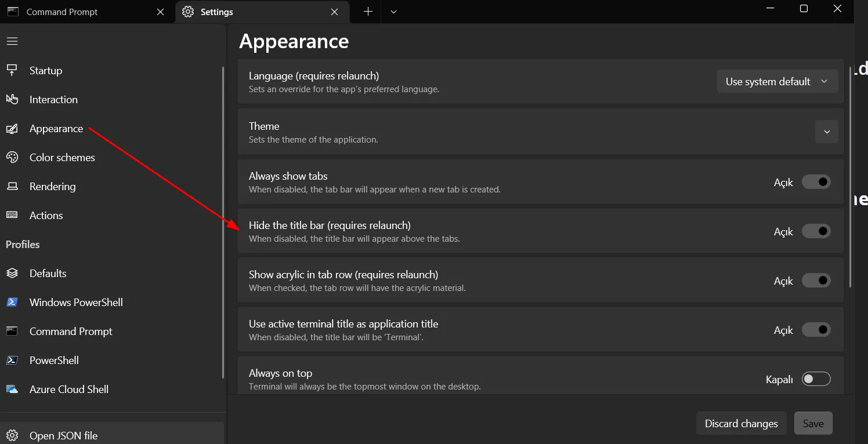This screenshot has height=444, width=868.
Task: Enable the Always on top switch
Action: (x=816, y=379)
